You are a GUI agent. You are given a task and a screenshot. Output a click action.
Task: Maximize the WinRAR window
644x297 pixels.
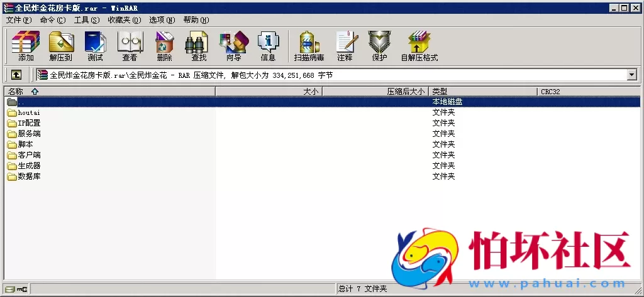[x=624, y=8]
